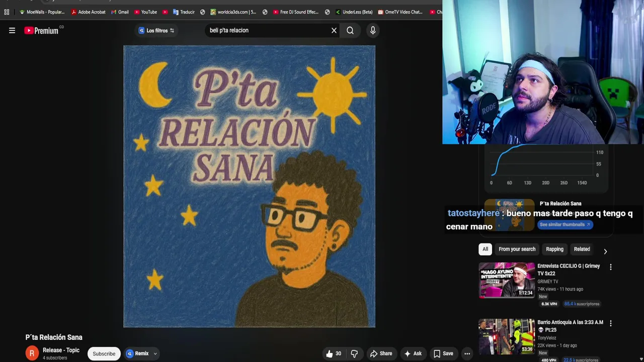Open the UnderLess (Beta) bookmark
Image resolution: width=644 pixels, height=362 pixels.
pos(354,12)
